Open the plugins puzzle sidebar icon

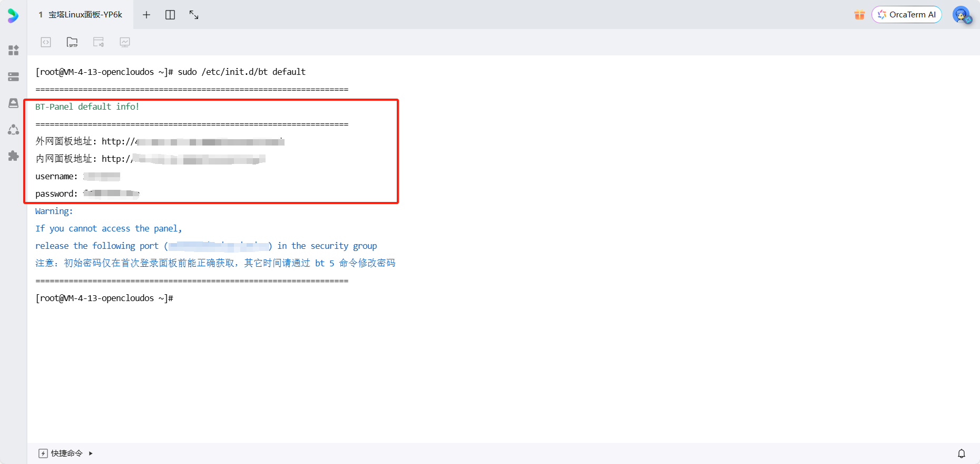[x=14, y=156]
